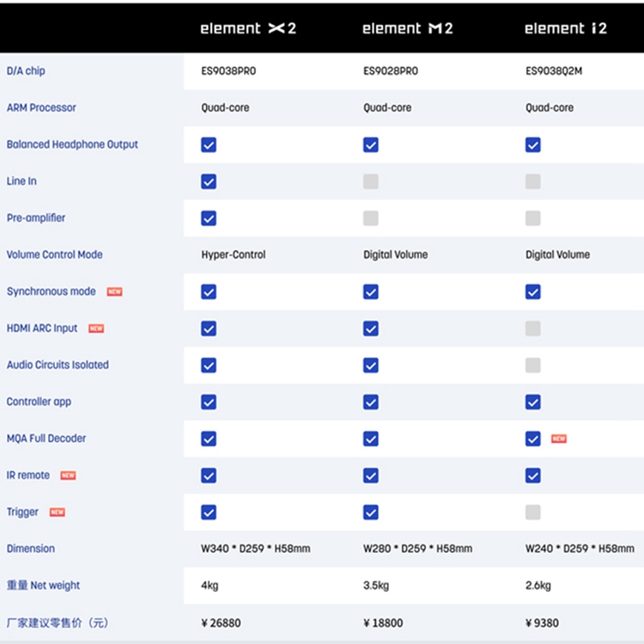Click the element M2 column header
Image resolution: width=644 pixels, height=644 pixels.
(407, 28)
